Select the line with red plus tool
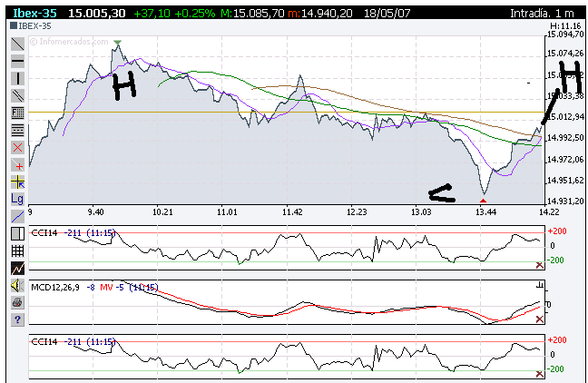 coord(17,164)
